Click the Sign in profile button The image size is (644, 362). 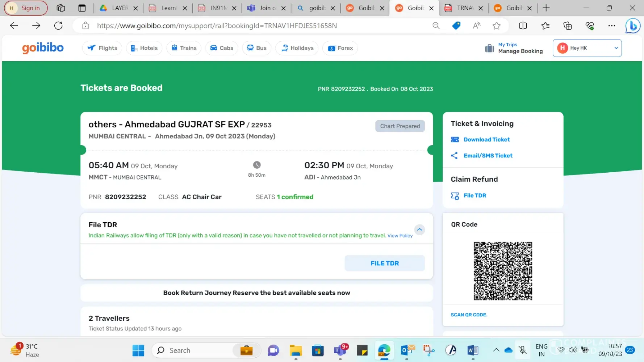26,8
